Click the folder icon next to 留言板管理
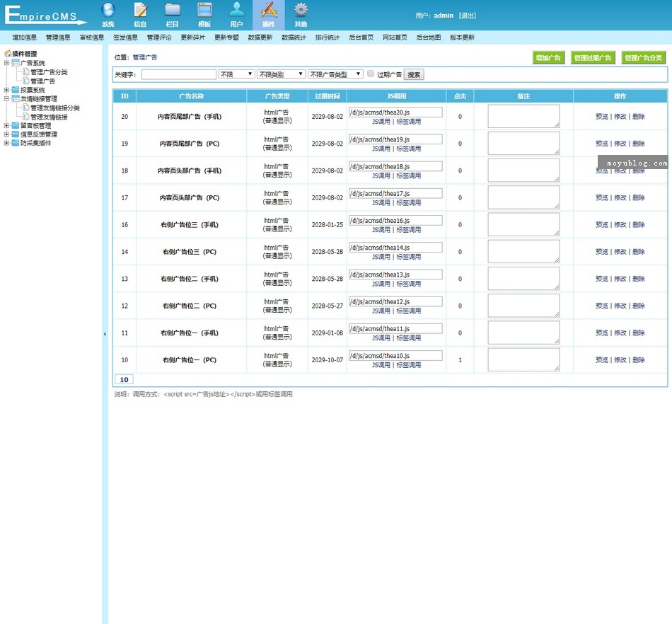 [x=16, y=125]
